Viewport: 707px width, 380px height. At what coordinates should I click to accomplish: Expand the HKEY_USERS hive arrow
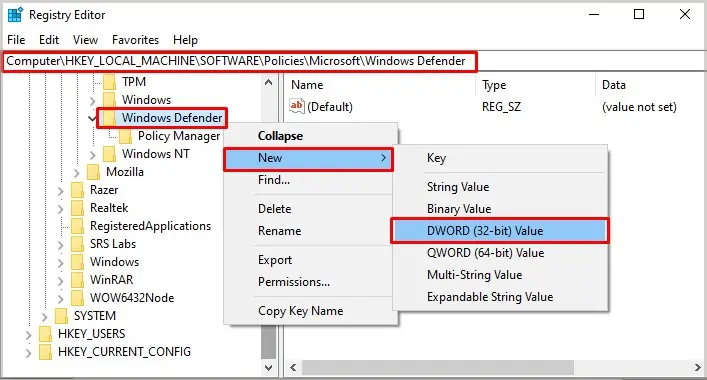pyautogui.click(x=28, y=335)
